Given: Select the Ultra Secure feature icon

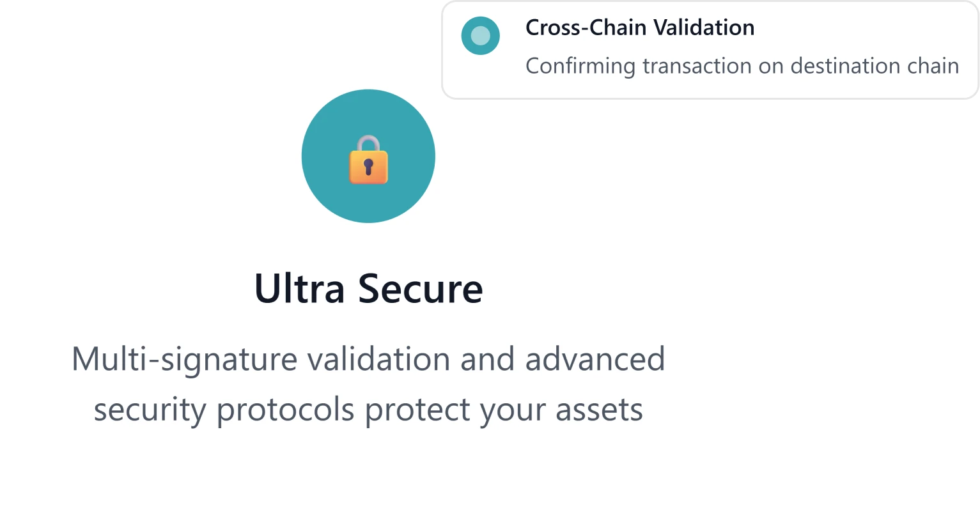Looking at the screenshot, I should pyautogui.click(x=368, y=157).
